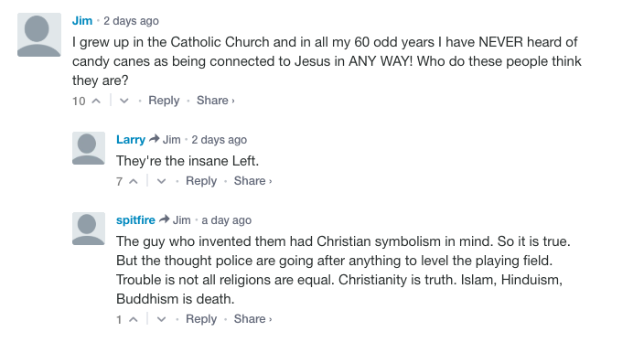Click 'a day ago' timestamp on spitfire's comment
This screenshot has width=644, height=342.
click(226, 220)
